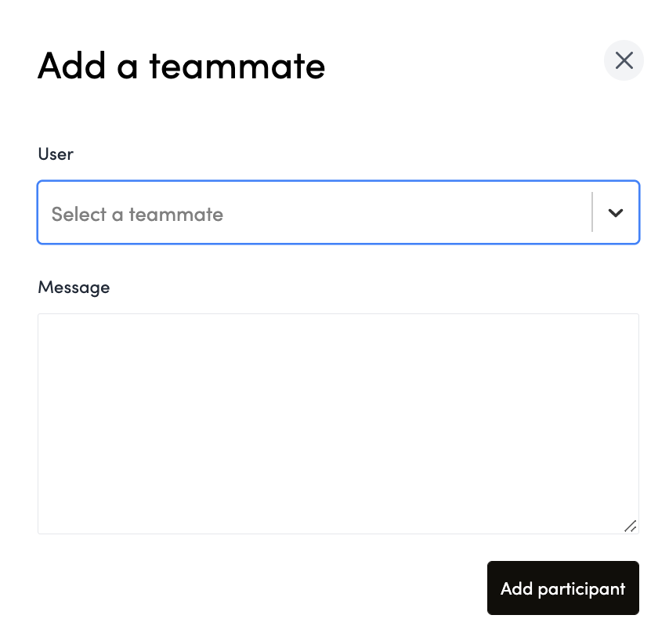The image size is (669, 644).
Task: Click the X icon at top right
Action: click(624, 61)
